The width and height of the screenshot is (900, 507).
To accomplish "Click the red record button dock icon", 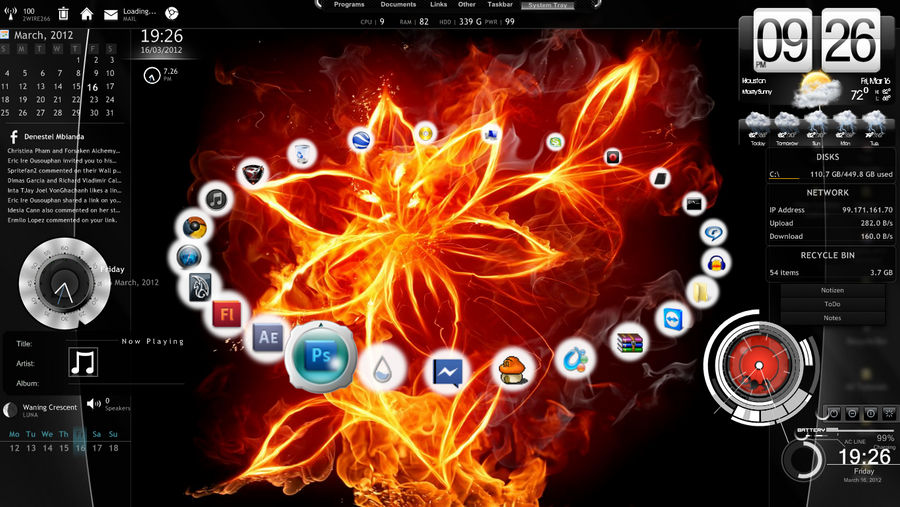I will [612, 156].
